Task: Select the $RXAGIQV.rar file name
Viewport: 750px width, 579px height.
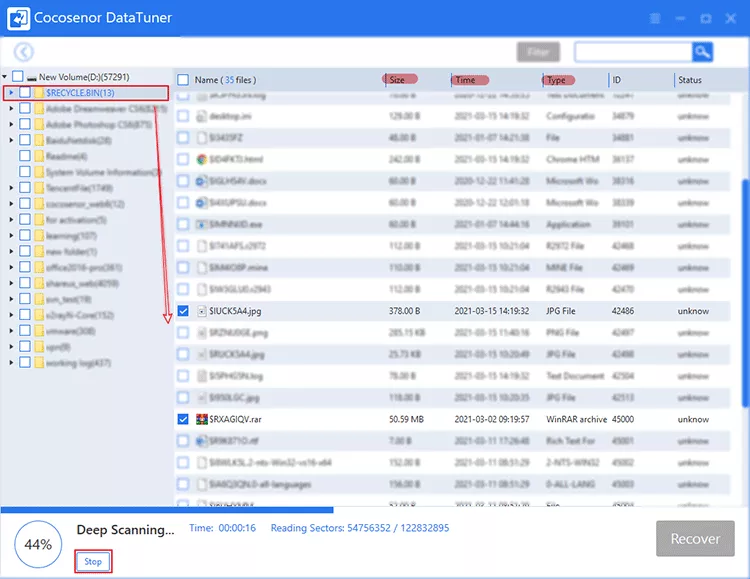Action: point(235,419)
